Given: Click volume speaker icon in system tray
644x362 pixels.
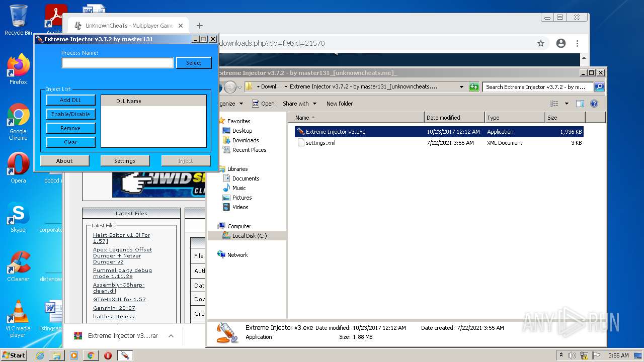Looking at the screenshot, I should [x=572, y=355].
